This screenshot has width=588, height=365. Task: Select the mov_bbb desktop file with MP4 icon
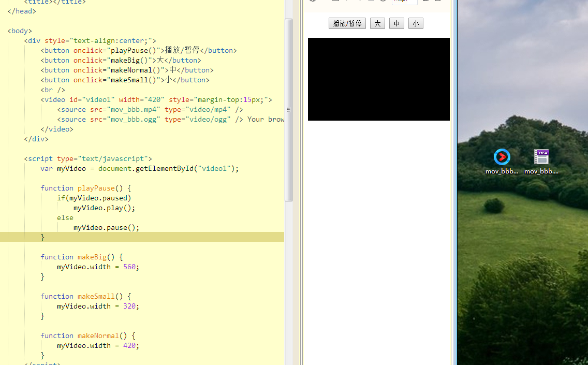[x=541, y=162]
